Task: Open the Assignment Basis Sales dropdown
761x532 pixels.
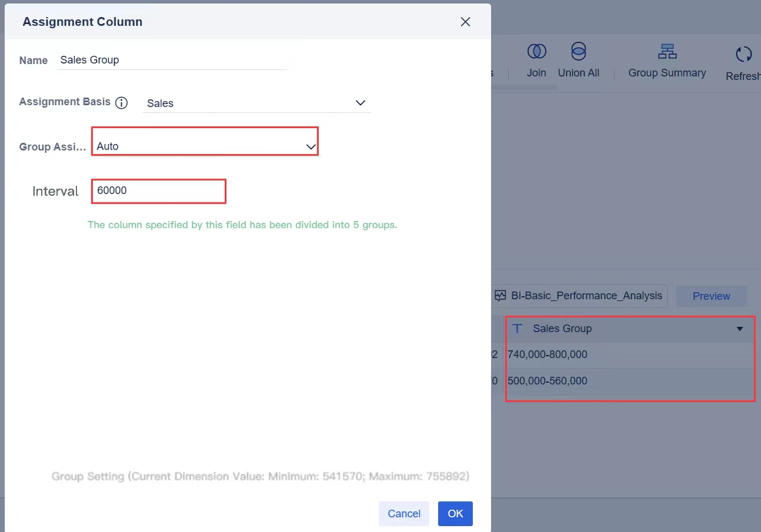Action: coord(256,103)
